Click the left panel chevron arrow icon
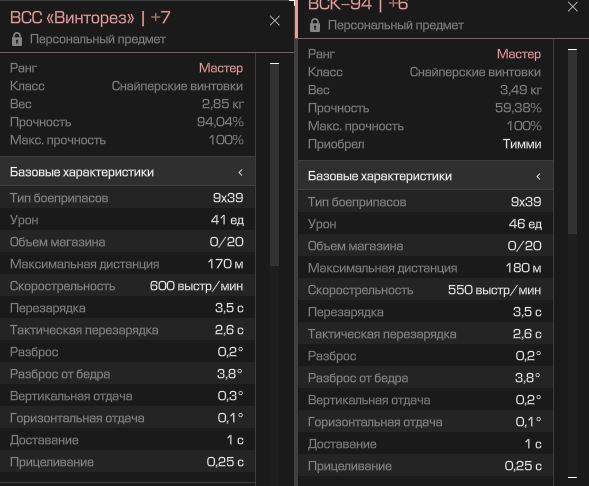The width and height of the screenshot is (589, 486). click(x=240, y=172)
